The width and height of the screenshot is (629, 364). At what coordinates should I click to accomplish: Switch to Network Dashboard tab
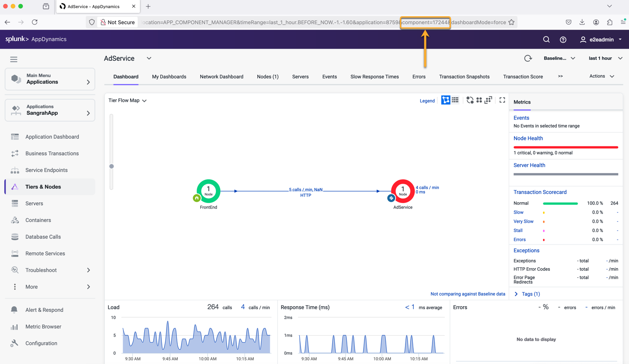pyautogui.click(x=221, y=77)
